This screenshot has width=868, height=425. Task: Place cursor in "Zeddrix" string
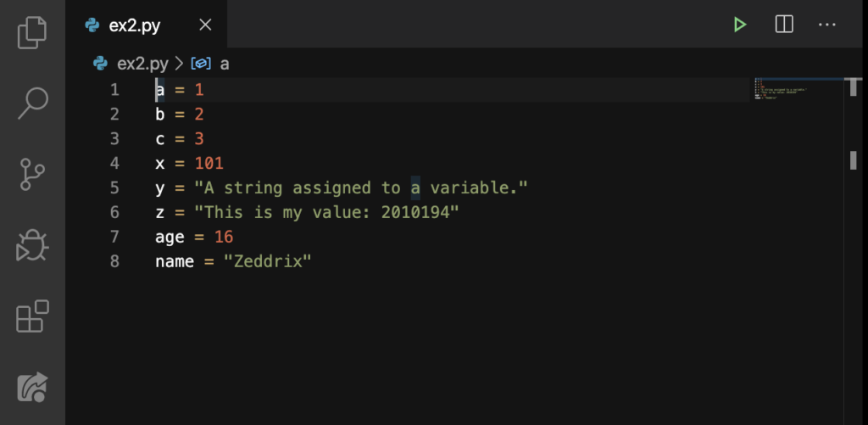tap(267, 261)
